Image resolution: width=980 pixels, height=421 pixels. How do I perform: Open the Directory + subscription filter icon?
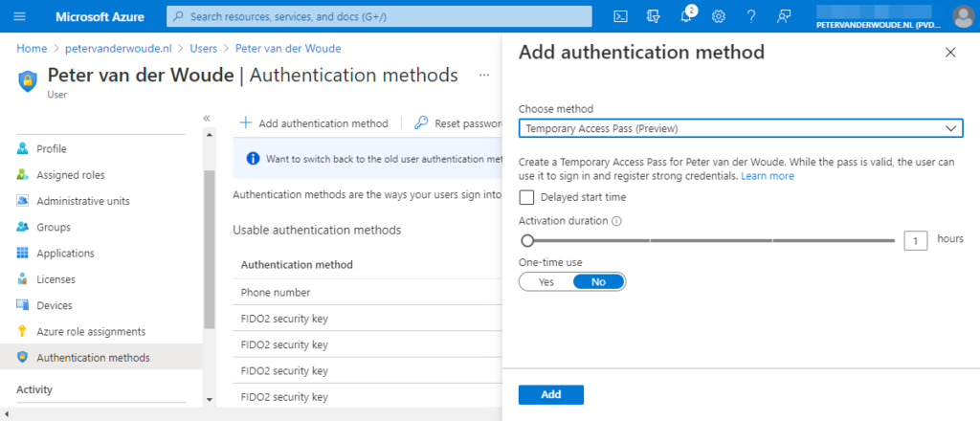click(x=654, y=16)
